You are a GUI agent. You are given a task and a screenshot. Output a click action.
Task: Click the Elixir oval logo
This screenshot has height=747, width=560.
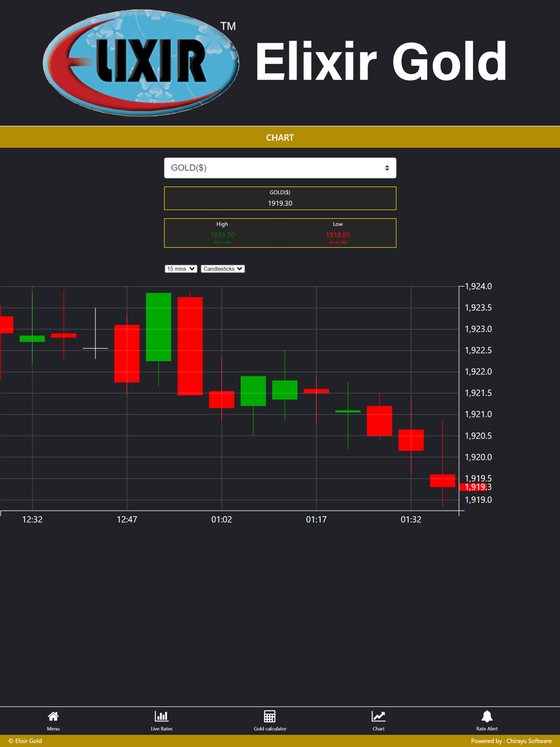[141, 63]
